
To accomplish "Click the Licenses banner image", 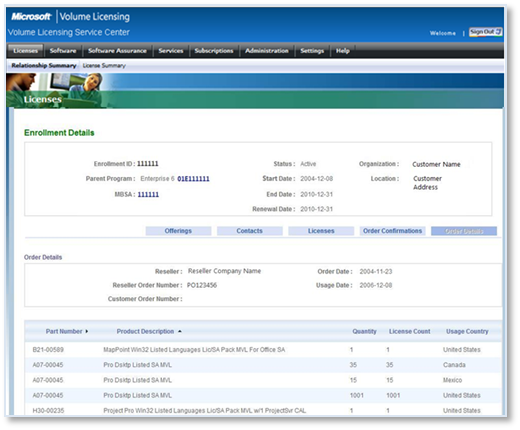I will point(255,91).
